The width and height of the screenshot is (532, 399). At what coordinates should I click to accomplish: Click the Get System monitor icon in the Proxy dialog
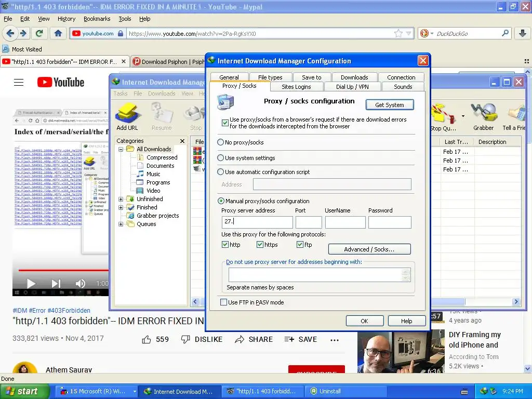coord(225,102)
